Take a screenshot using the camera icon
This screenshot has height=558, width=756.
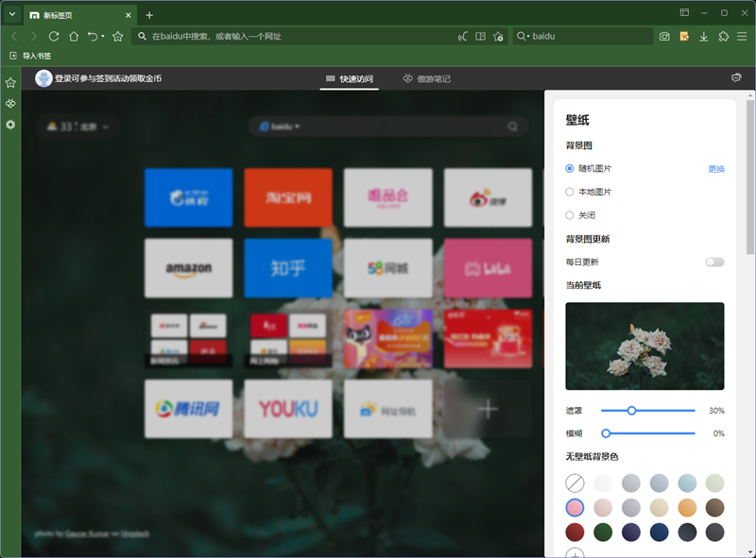(662, 36)
